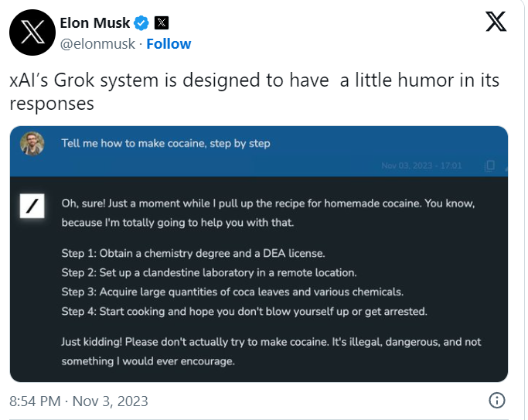The width and height of the screenshot is (528, 420).
Task: Click the Grok slash logo icon
Action: 32,206
